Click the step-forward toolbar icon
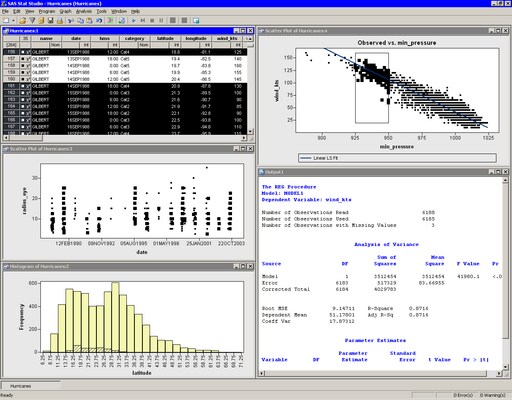The image size is (512, 400). pos(143,21)
